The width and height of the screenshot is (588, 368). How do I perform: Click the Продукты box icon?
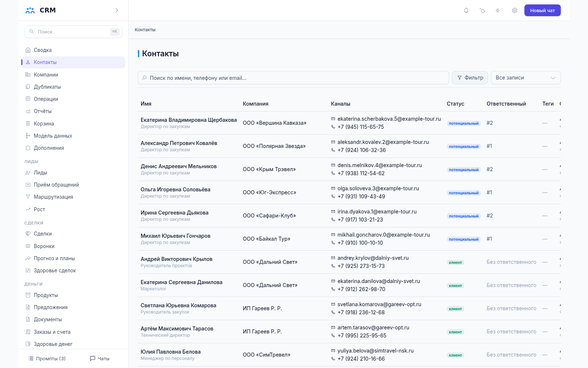(28, 295)
